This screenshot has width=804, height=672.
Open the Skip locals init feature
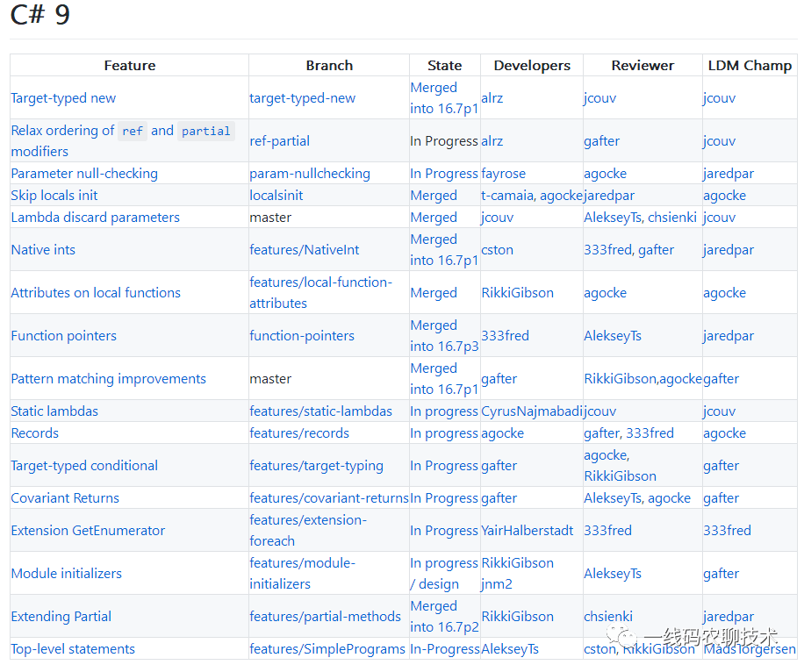[x=54, y=196]
